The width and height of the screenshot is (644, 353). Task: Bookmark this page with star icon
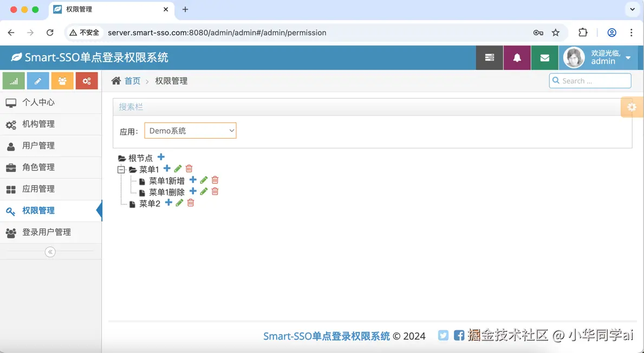point(556,32)
